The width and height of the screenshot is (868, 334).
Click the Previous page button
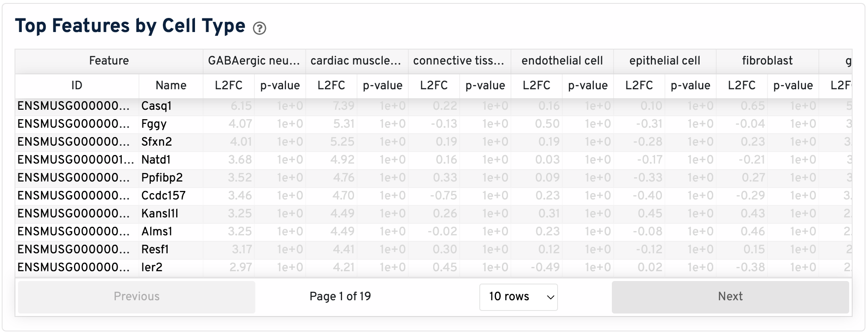[136, 297]
